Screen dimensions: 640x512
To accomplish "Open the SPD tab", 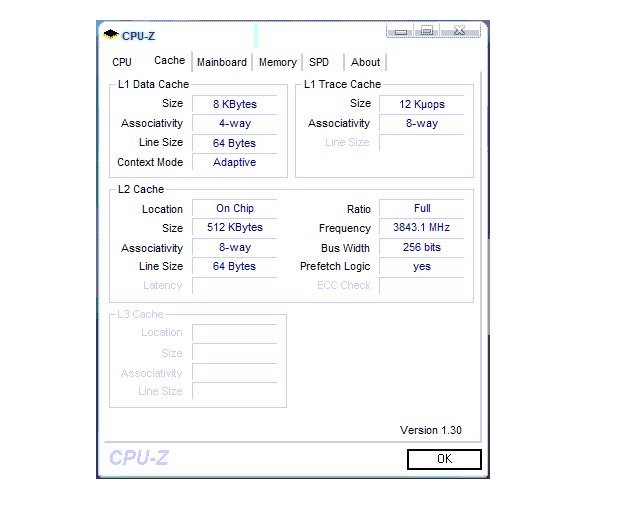I will pyautogui.click(x=319, y=62).
